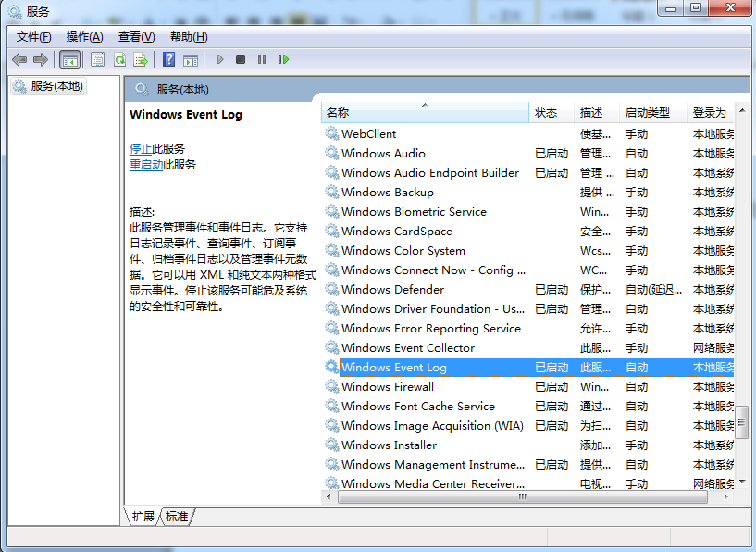Click the Forward navigation arrow
This screenshot has height=552, width=756.
[41, 59]
